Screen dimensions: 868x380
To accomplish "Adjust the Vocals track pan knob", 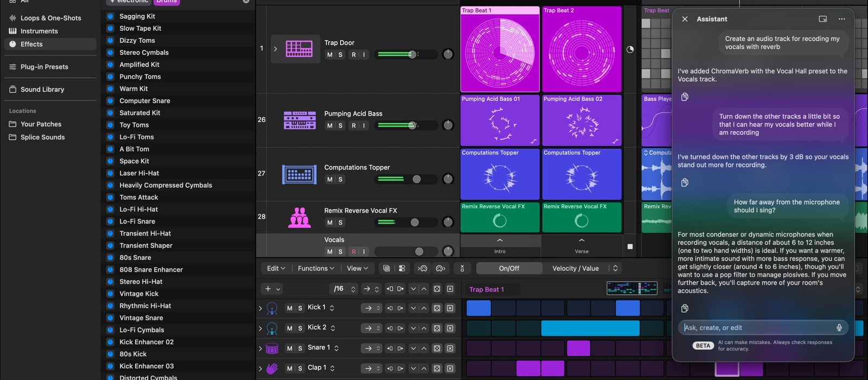I will [448, 251].
